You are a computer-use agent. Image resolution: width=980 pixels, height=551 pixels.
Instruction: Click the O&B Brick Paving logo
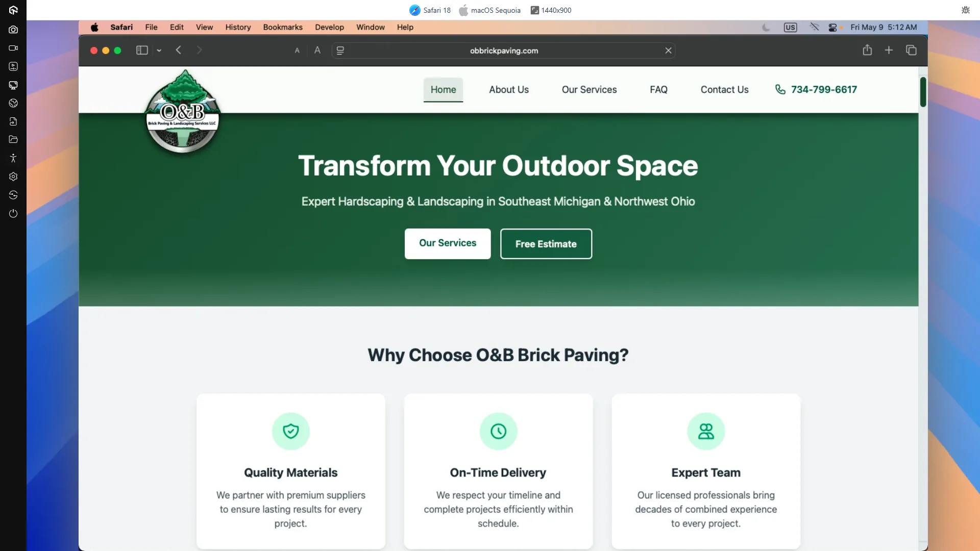tap(183, 112)
